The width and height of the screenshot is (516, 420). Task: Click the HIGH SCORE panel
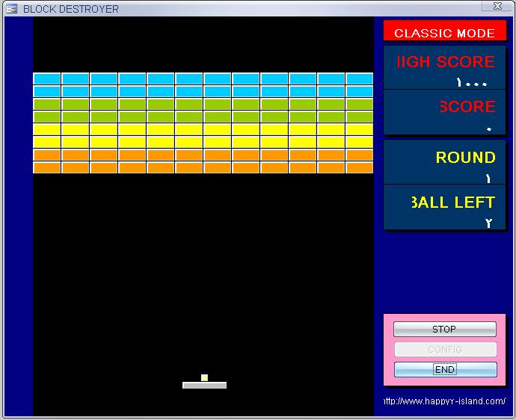[445, 68]
